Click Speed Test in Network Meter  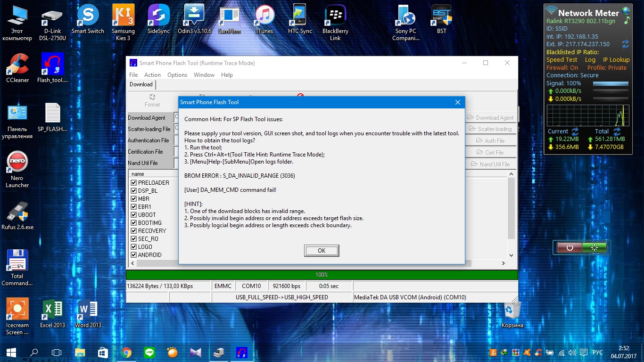click(x=561, y=60)
